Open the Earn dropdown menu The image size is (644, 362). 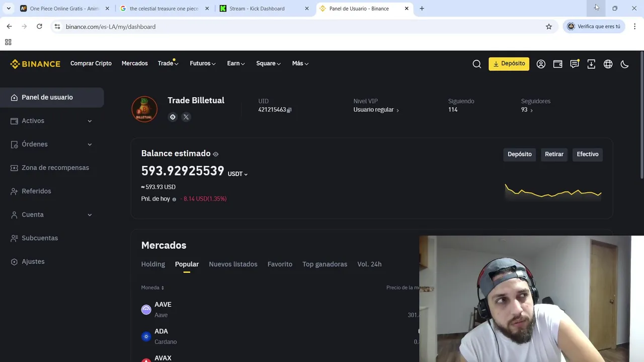pos(236,63)
